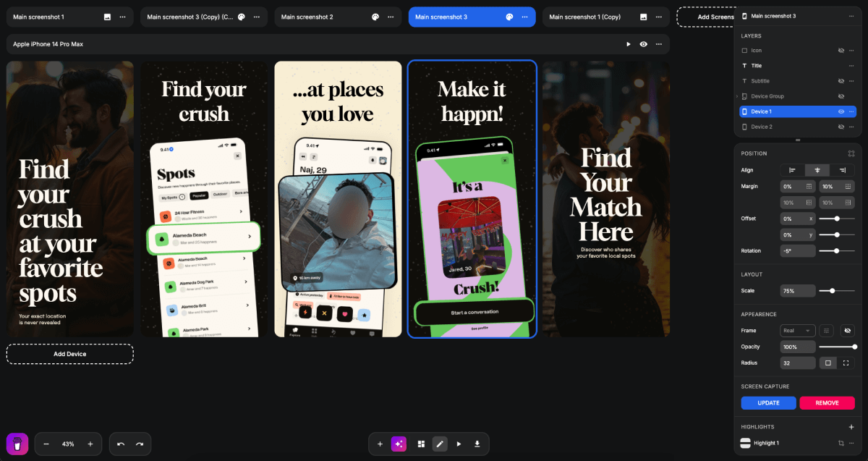This screenshot has height=461, width=868.
Task: Click the UPDATE button under Screen Capture
Action: pyautogui.click(x=768, y=403)
